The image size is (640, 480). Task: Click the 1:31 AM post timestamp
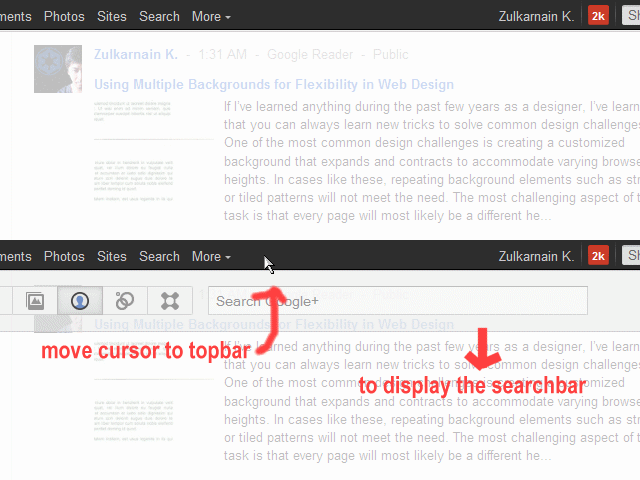222,54
